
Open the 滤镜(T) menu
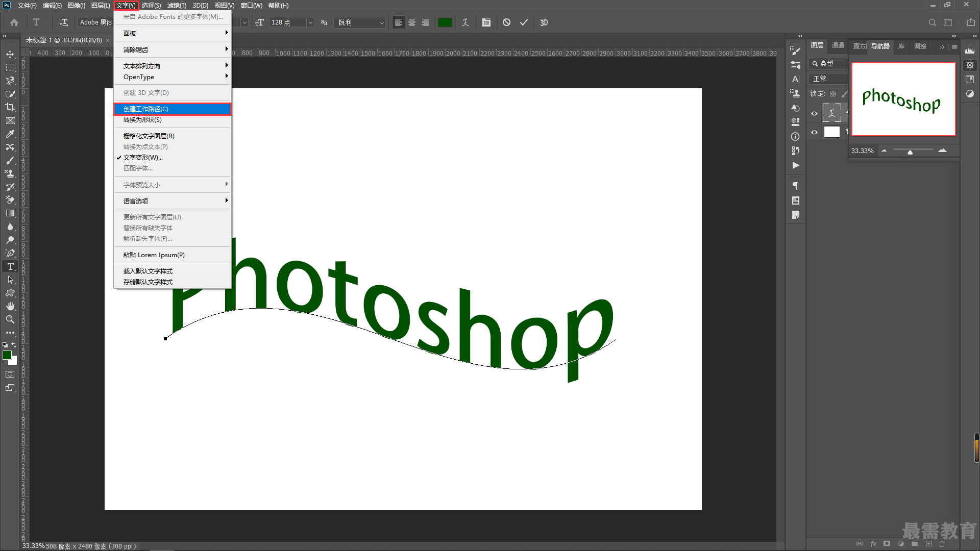coord(177,6)
